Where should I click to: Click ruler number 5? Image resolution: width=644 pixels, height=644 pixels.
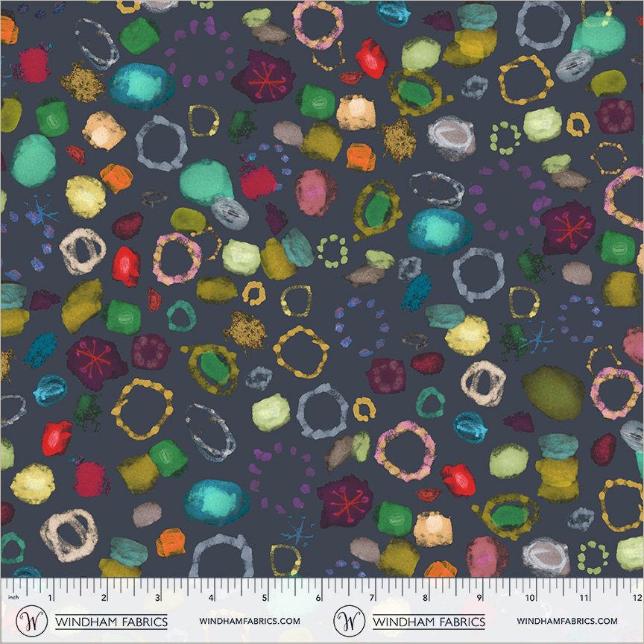(x=265, y=598)
